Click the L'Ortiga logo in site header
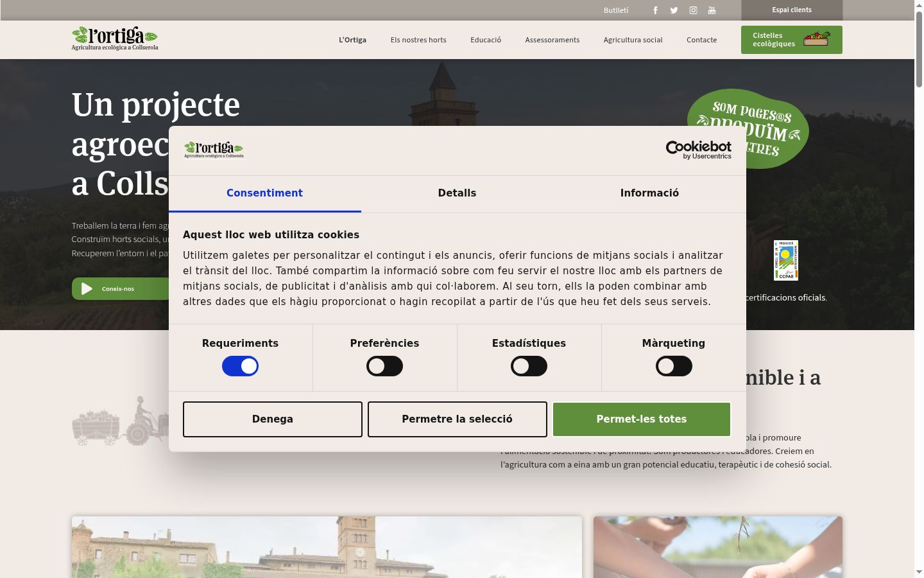Viewport: 924px width, 578px height. click(115, 39)
